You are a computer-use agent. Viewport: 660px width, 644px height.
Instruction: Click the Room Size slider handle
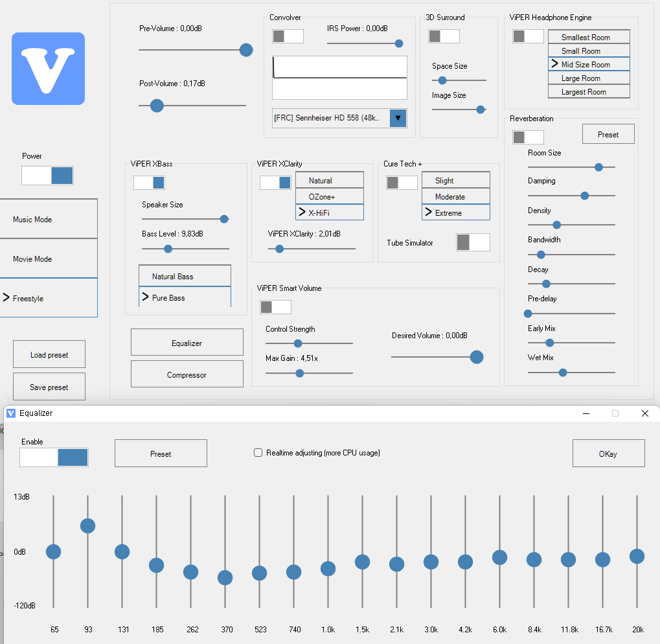tap(598, 167)
